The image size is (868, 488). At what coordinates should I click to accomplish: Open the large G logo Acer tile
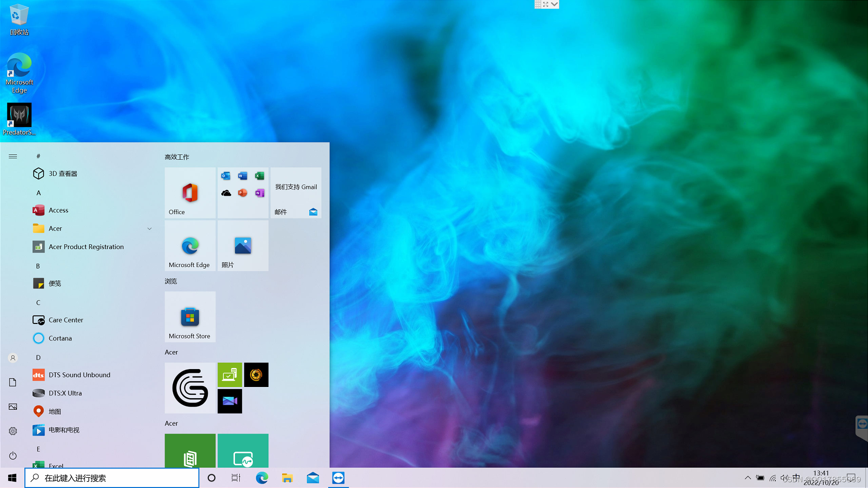tap(190, 388)
